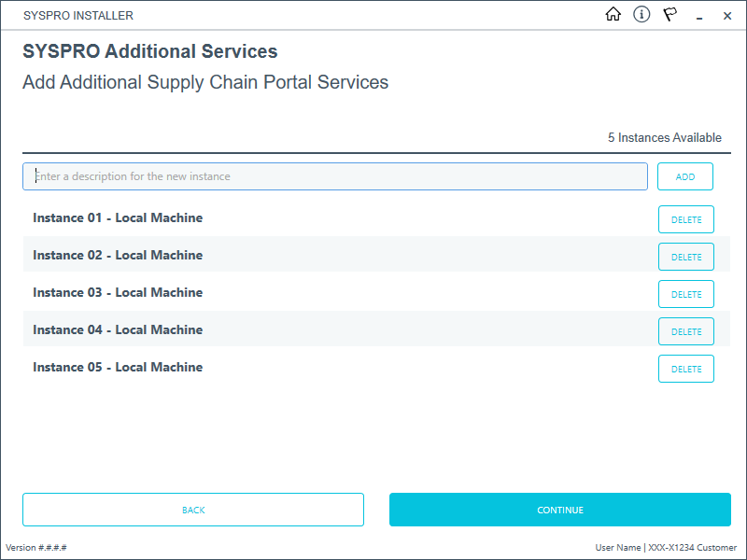Select the Instance 03 - Local Machine row
Viewport: 747px width, 560px height.
[x=118, y=293]
